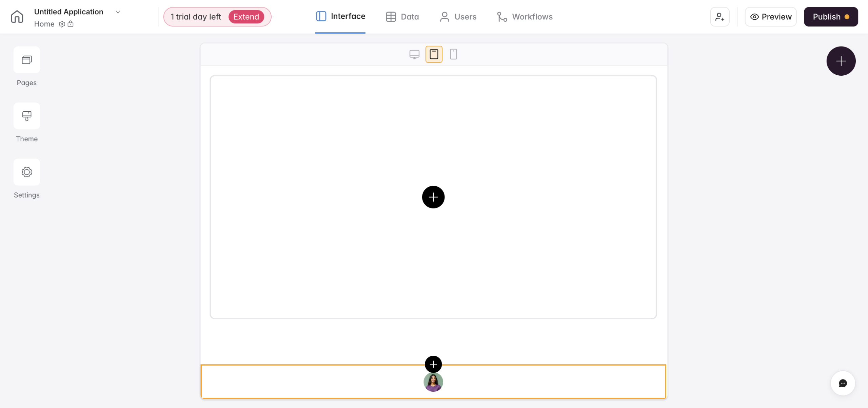Open the Theme paint roller icon

27,116
